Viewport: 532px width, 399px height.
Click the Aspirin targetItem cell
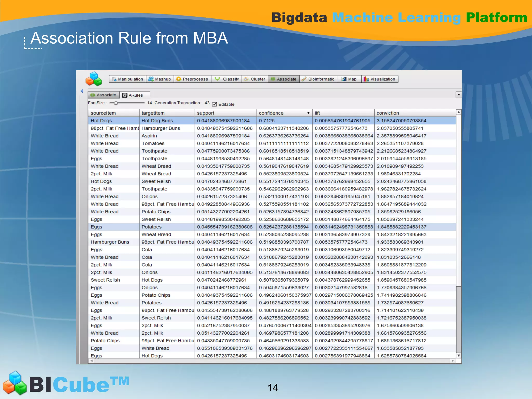coord(167,136)
